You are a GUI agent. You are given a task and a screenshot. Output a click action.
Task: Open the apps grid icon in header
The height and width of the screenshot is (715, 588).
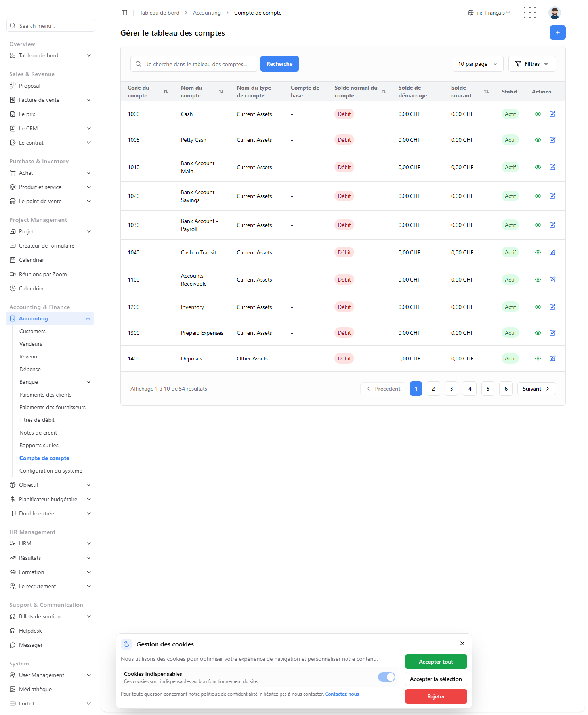(x=530, y=13)
